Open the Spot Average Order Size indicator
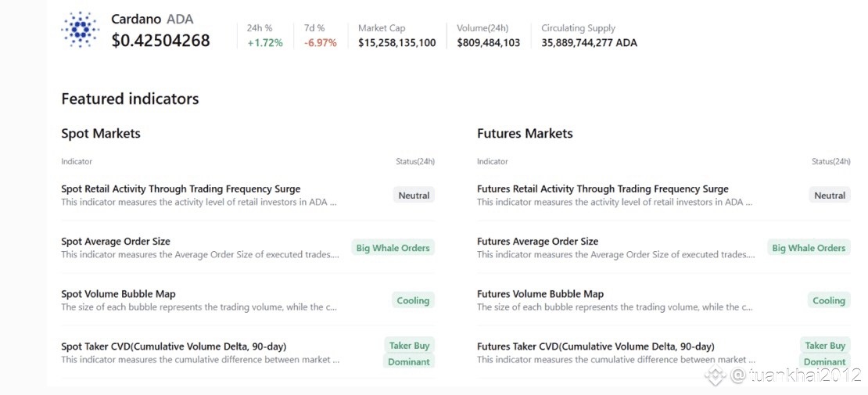Viewport: 868px width, 395px height. 116,241
